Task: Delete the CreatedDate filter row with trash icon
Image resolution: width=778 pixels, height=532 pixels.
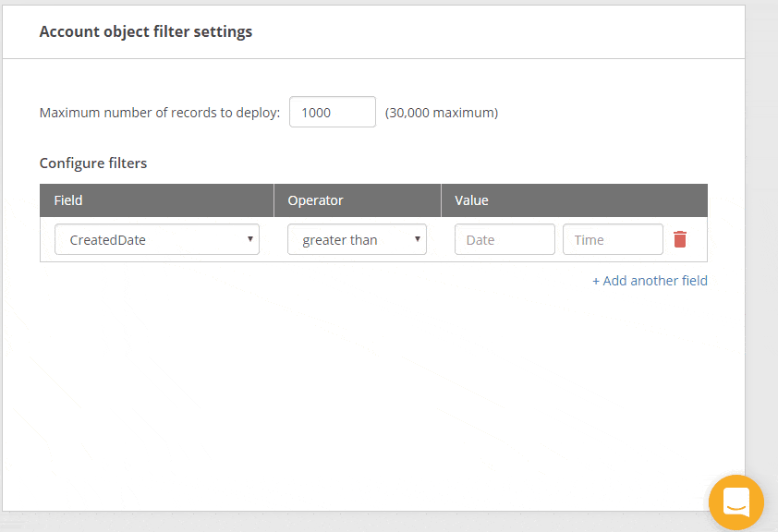Action: click(680, 239)
